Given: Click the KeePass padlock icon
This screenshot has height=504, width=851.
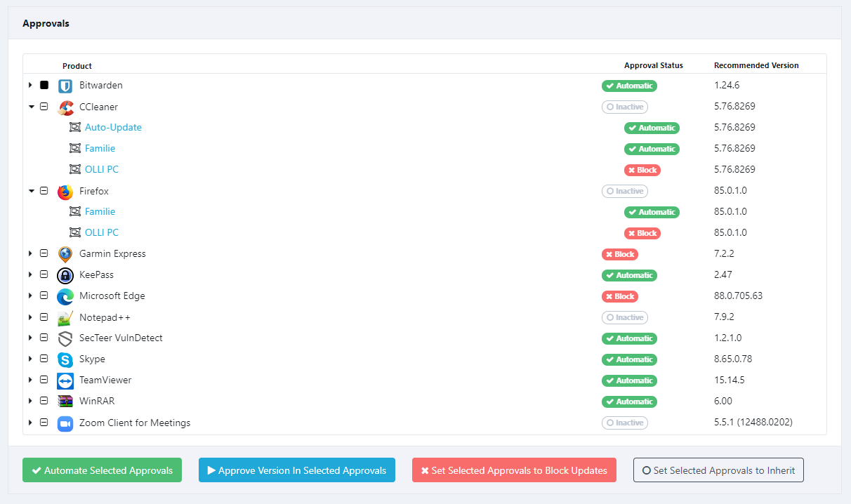Looking at the screenshot, I should (x=65, y=276).
